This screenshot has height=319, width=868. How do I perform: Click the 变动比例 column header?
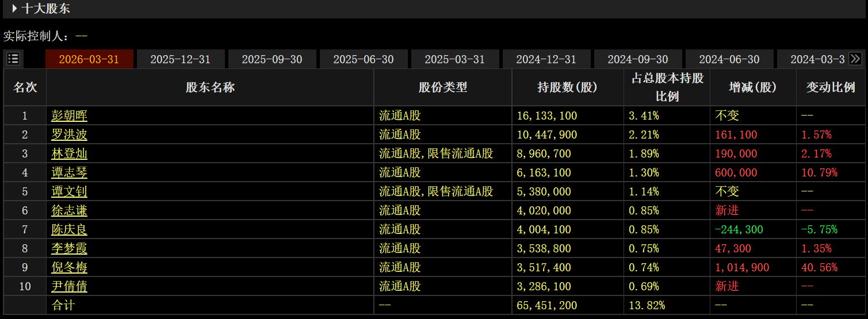pyautogui.click(x=831, y=87)
